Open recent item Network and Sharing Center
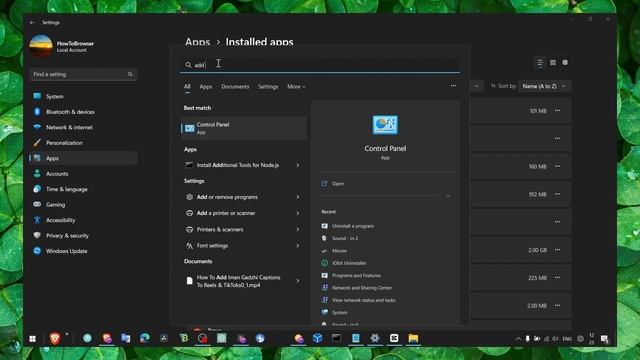Image resolution: width=640 pixels, height=360 pixels. pos(362,288)
